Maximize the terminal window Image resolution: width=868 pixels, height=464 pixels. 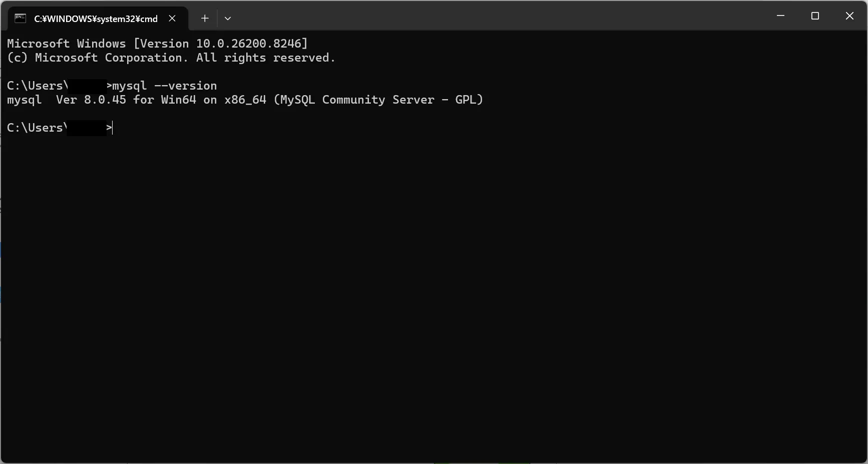pyautogui.click(x=815, y=16)
